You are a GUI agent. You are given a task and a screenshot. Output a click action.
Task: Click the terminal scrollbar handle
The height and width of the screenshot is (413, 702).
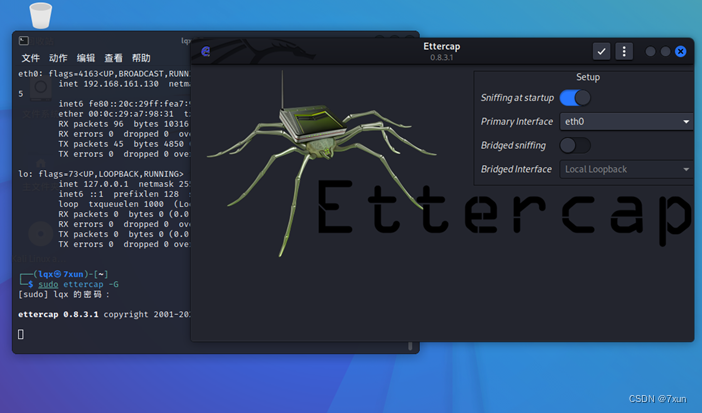click(x=410, y=346)
